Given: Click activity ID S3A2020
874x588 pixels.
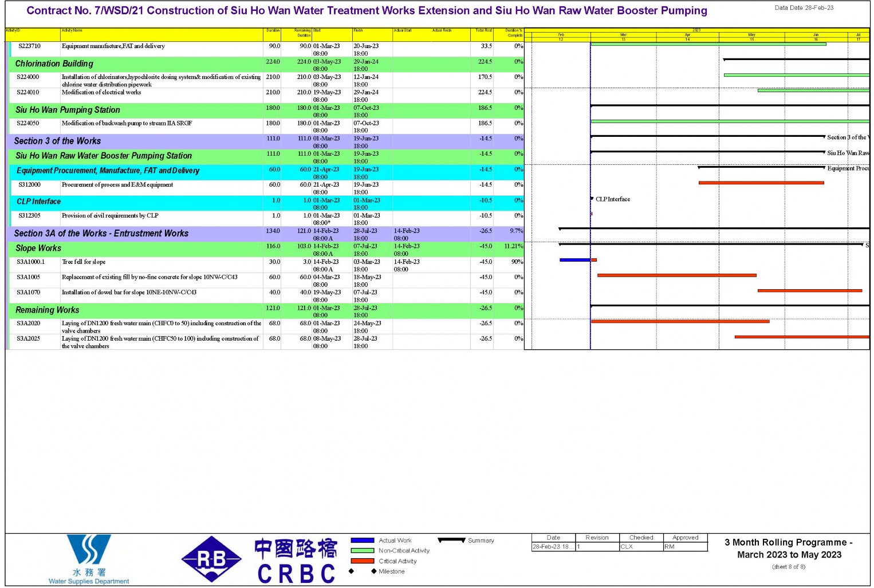Looking at the screenshot, I should 29,323.
